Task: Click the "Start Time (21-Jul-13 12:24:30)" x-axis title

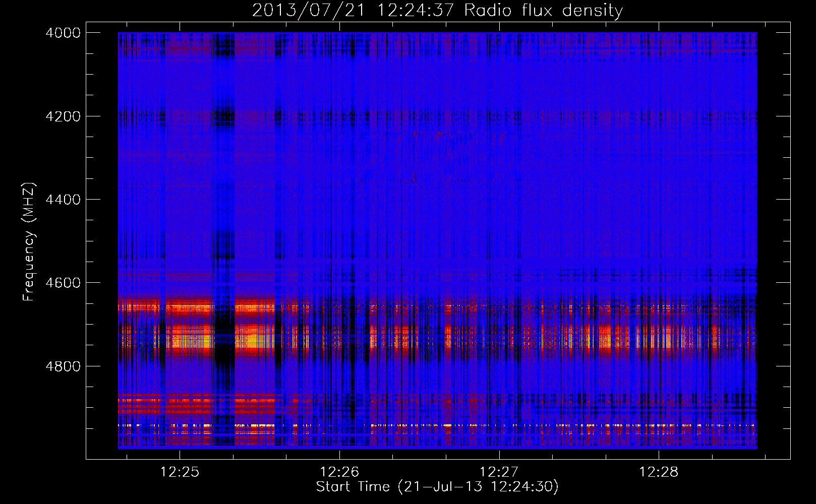Action: (437, 487)
